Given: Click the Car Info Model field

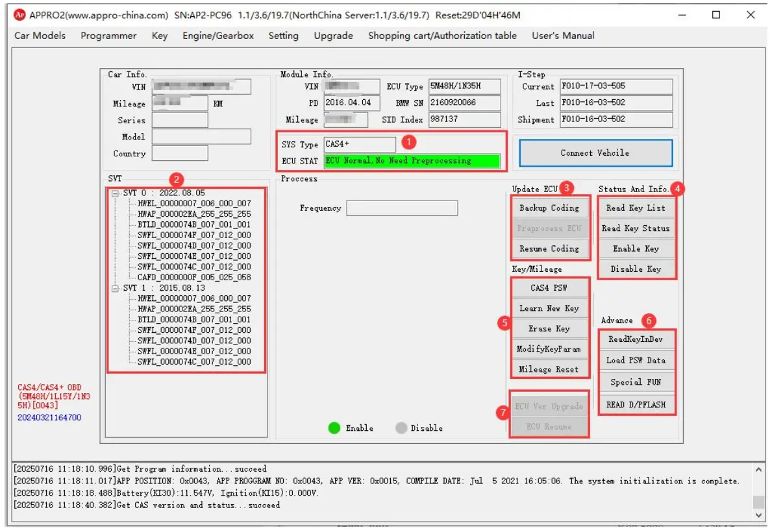Looking at the screenshot, I should 201,136.
